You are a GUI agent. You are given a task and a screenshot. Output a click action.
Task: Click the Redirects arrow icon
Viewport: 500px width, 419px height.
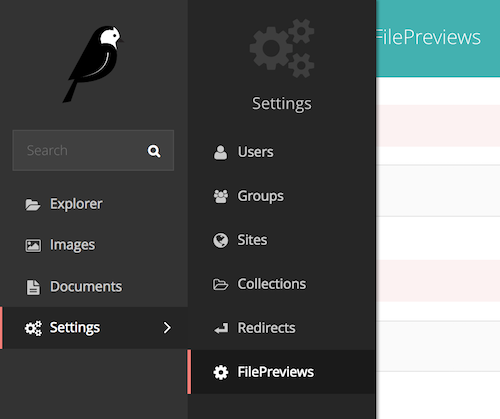[x=221, y=329]
